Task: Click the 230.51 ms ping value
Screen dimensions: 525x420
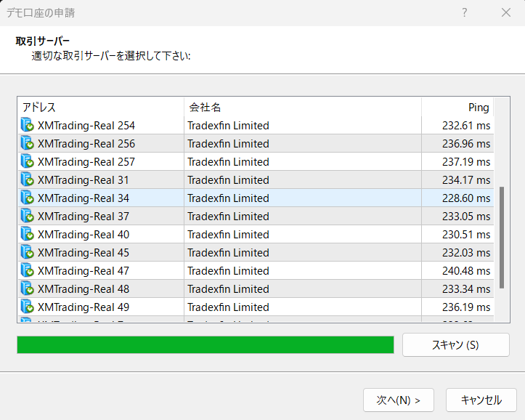Action: (x=466, y=235)
